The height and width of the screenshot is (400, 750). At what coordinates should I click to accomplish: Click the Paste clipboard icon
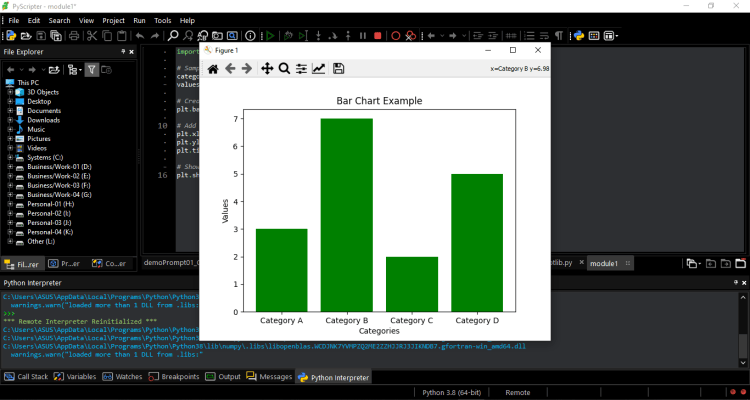[x=122, y=36]
